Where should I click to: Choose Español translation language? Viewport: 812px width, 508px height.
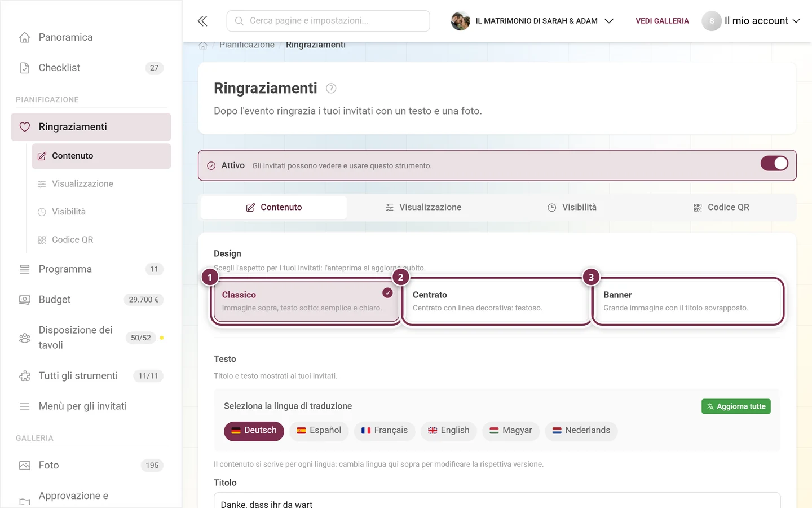pyautogui.click(x=319, y=431)
